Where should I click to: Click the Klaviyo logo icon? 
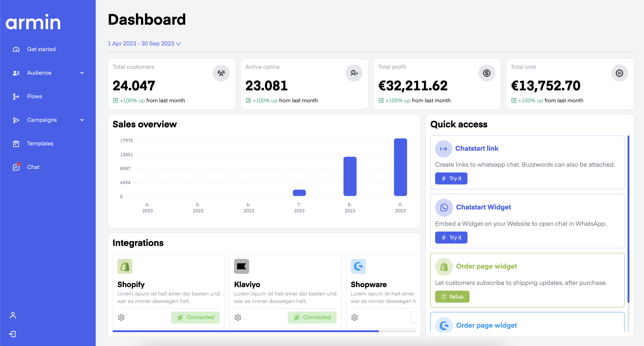tap(242, 266)
